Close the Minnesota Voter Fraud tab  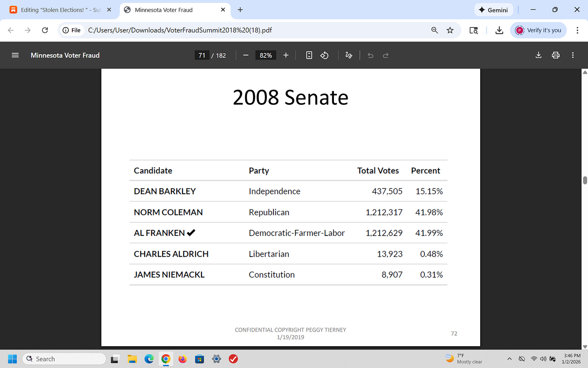[x=223, y=10]
